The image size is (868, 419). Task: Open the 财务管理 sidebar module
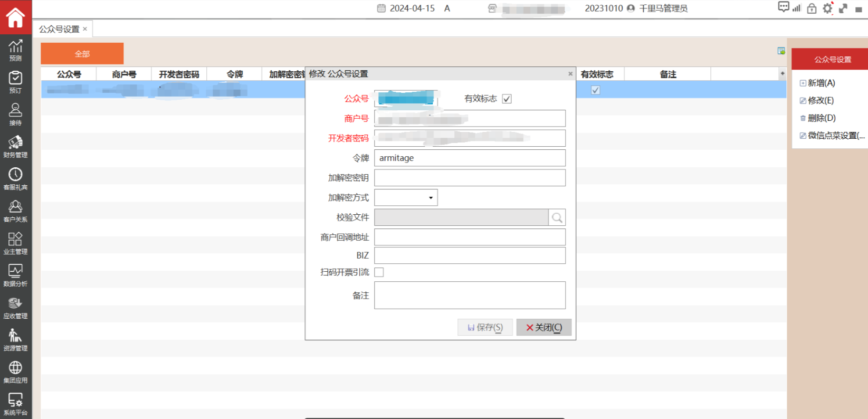(15, 146)
